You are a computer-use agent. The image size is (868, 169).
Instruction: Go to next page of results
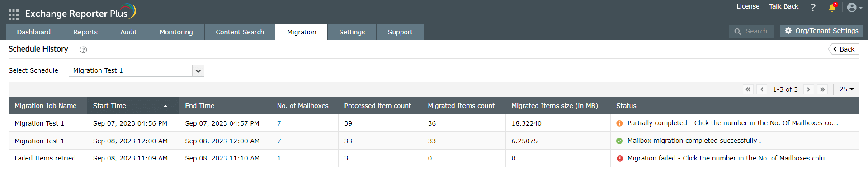coord(808,89)
